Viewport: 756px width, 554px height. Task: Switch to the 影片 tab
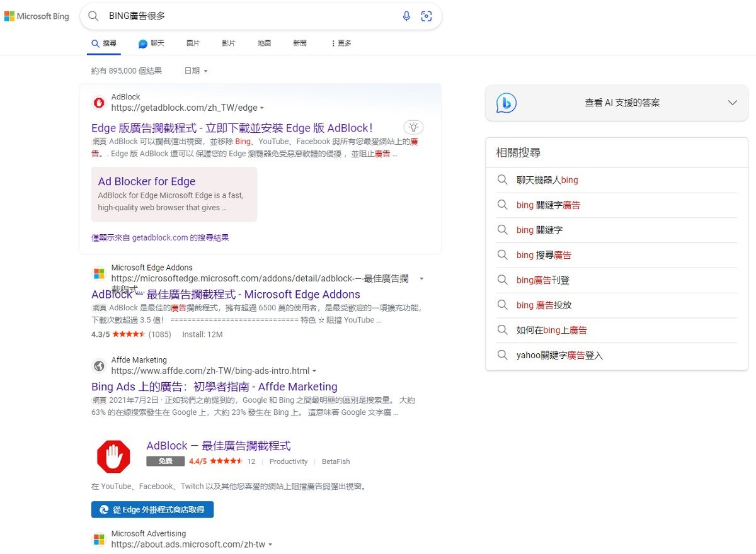(x=229, y=43)
